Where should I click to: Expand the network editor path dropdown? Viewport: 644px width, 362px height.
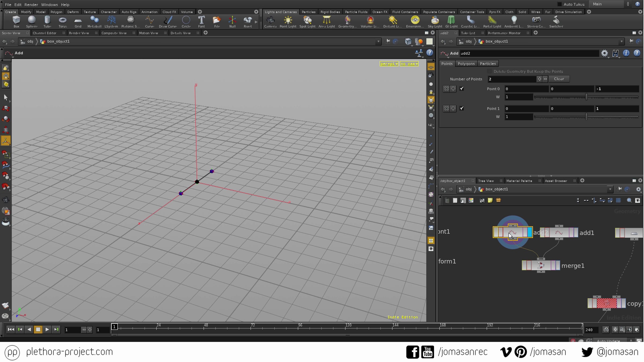(610, 189)
